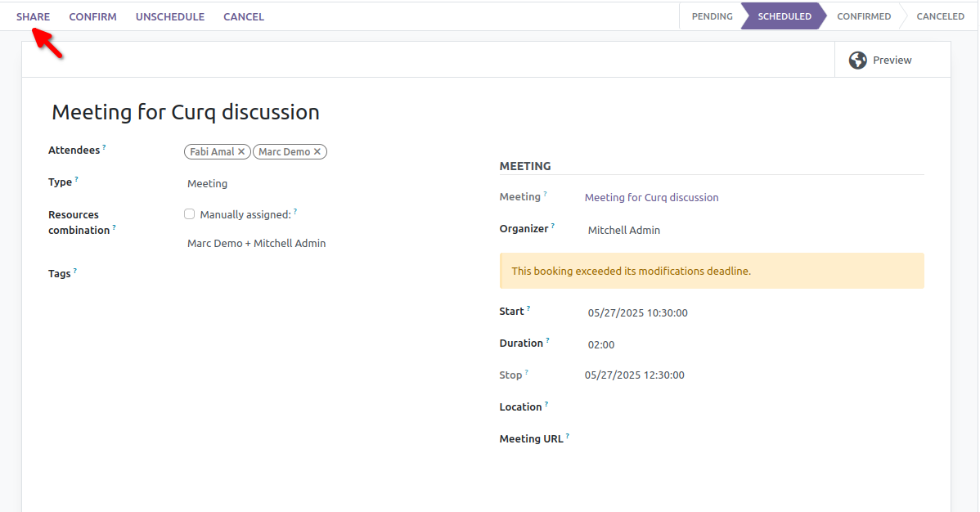Remove the Marc Demo attendee tag

coord(317,152)
